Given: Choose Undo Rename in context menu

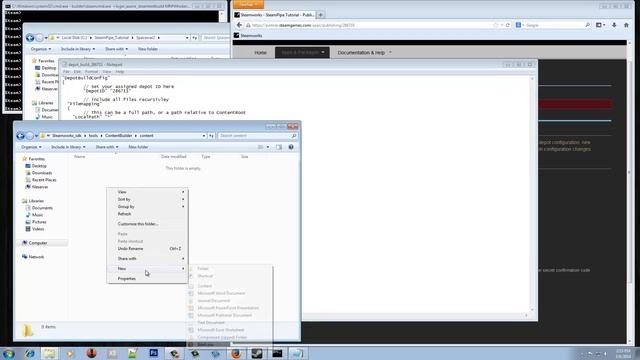Looking at the screenshot, I should [x=147, y=249].
